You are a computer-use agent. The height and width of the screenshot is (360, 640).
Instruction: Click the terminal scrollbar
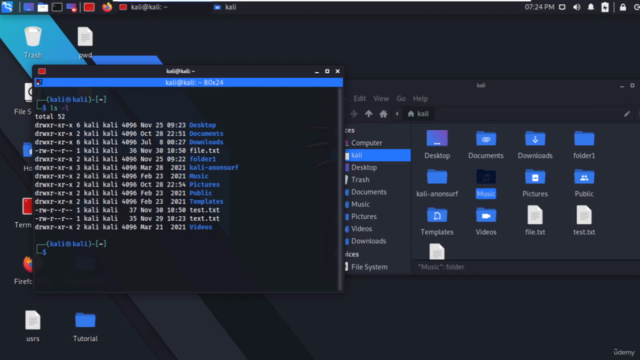click(340, 189)
